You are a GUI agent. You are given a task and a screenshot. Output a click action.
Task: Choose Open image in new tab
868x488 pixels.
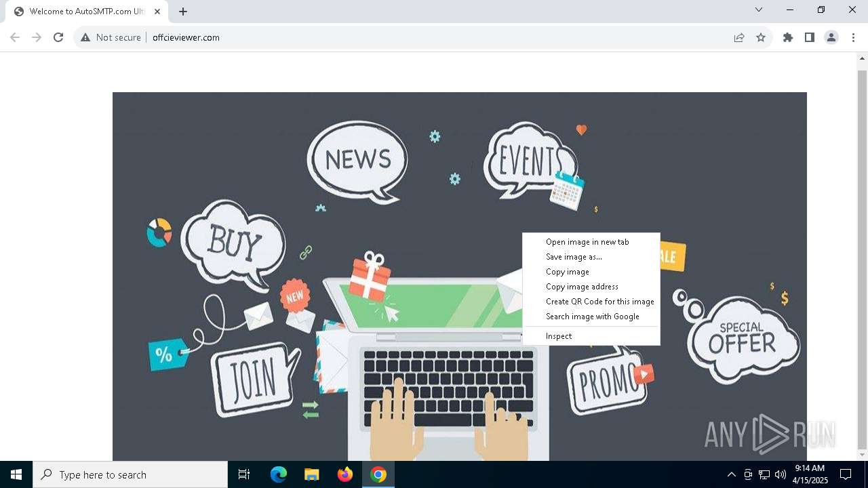coord(591,242)
